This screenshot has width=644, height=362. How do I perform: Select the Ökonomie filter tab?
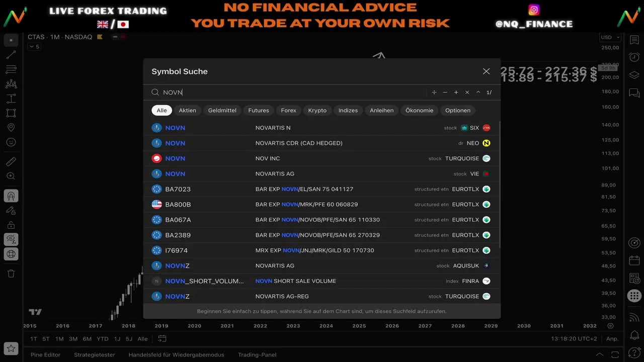pyautogui.click(x=420, y=110)
